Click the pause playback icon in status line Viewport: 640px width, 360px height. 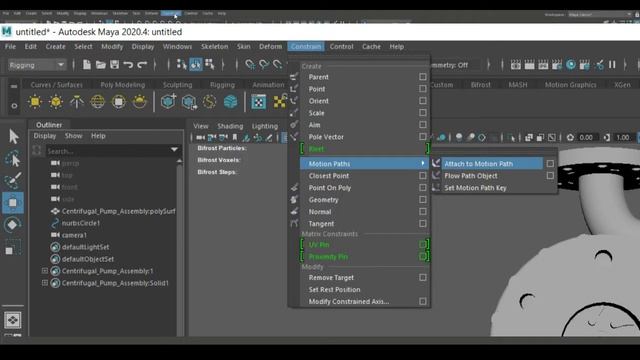612,64
